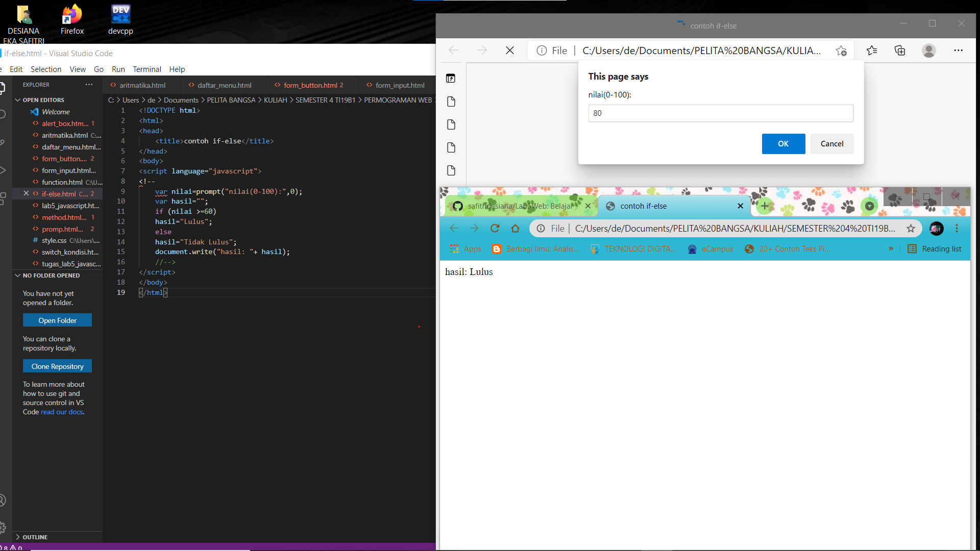The height and width of the screenshot is (551, 980).
Task: Bookmark this page with Chrome star
Action: point(911,229)
